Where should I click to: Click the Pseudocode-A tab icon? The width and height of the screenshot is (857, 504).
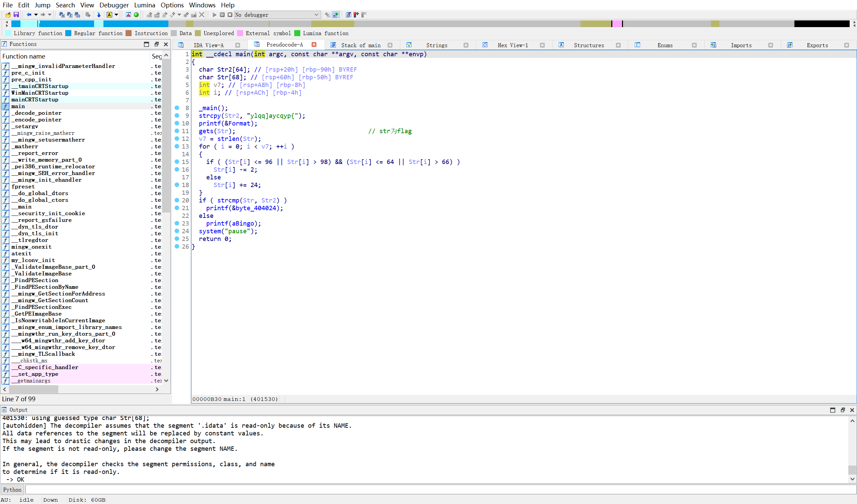(x=257, y=45)
